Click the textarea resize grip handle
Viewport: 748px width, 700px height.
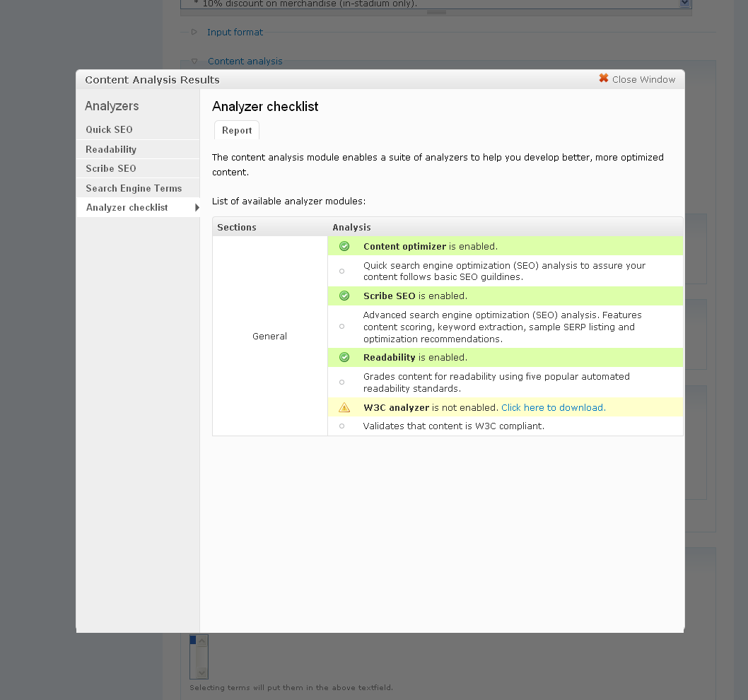(x=436, y=13)
